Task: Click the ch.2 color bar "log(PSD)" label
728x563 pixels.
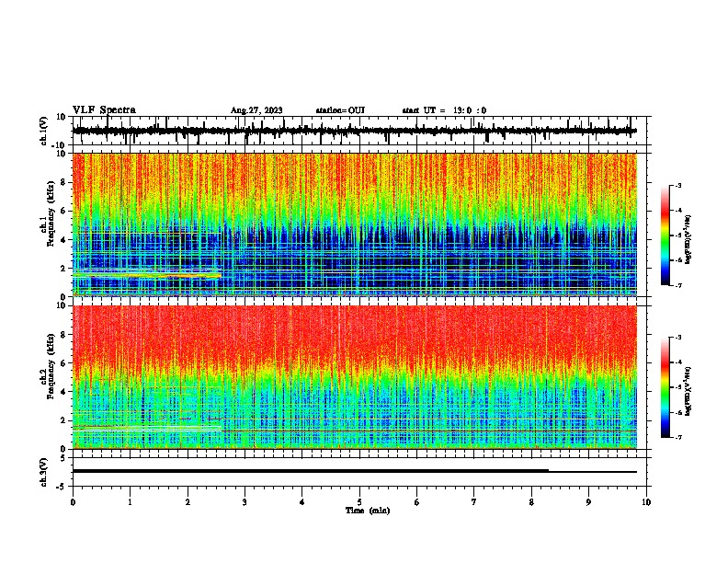Action: click(688, 391)
